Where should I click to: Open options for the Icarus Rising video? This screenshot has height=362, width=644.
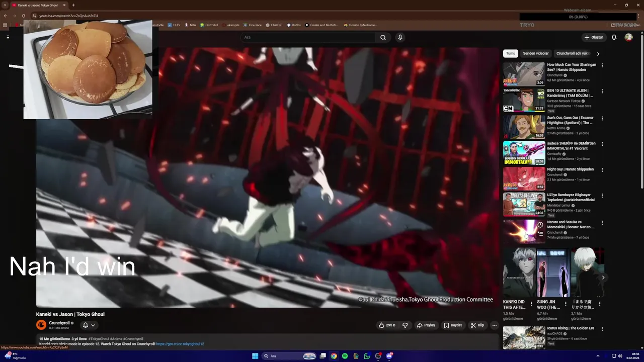click(x=602, y=329)
